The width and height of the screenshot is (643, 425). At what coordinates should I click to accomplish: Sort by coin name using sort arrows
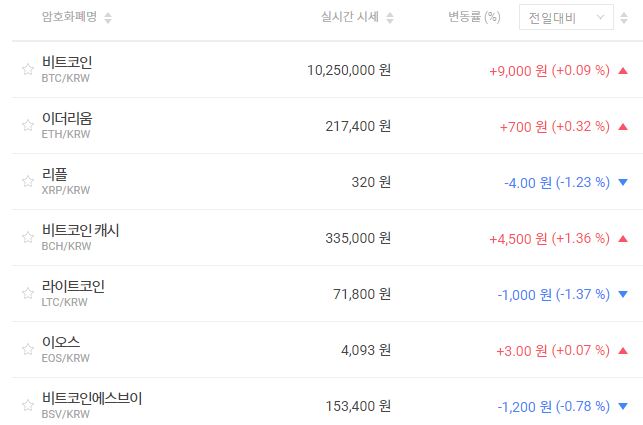108,18
